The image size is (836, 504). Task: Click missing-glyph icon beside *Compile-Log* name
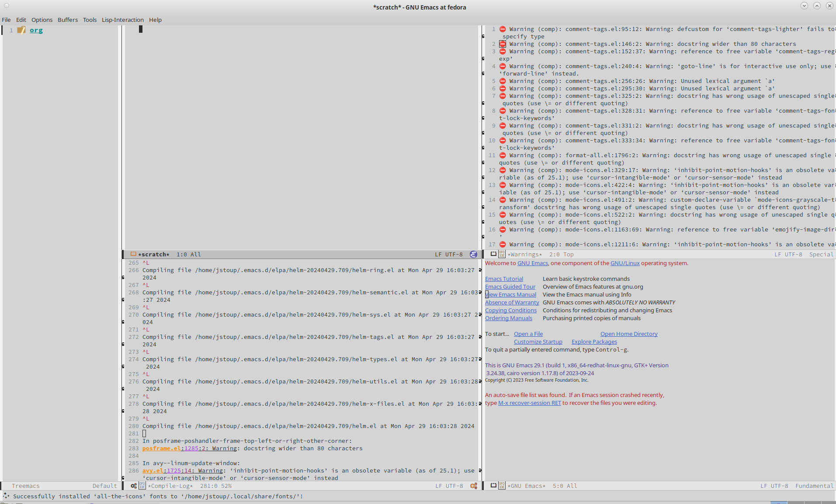142,486
